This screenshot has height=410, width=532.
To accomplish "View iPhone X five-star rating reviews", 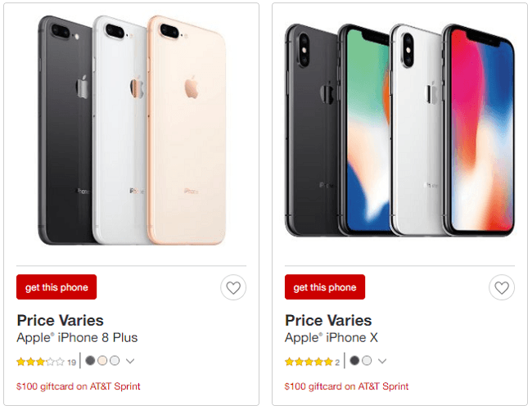I will click(309, 362).
